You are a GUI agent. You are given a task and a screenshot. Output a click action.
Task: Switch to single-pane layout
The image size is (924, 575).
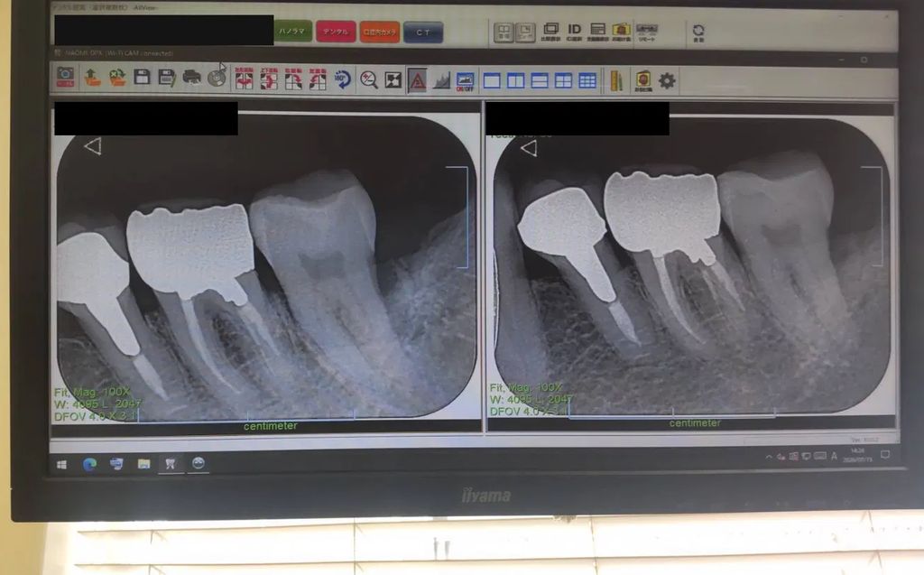point(492,81)
